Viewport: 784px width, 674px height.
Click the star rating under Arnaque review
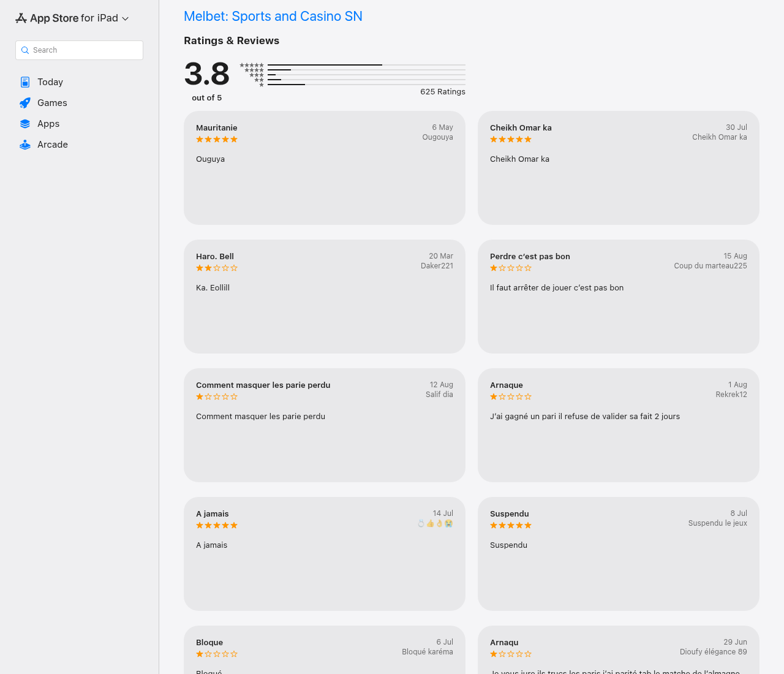(x=511, y=397)
